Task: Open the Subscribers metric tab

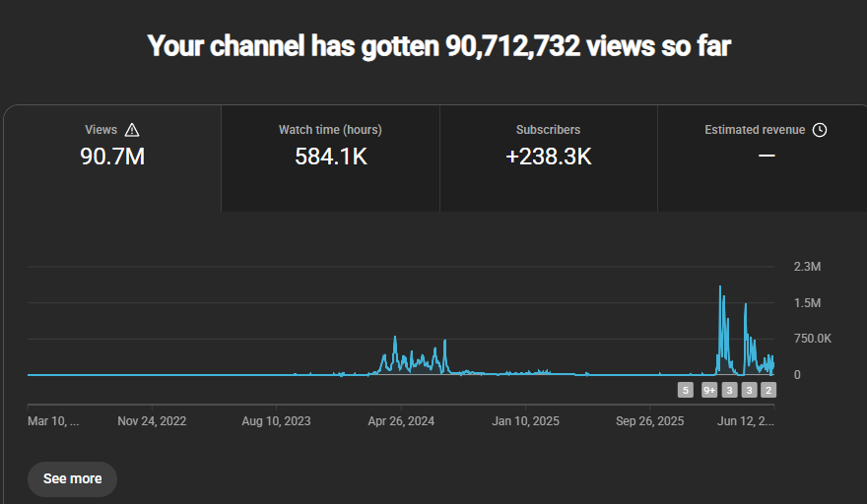Action: click(x=549, y=158)
